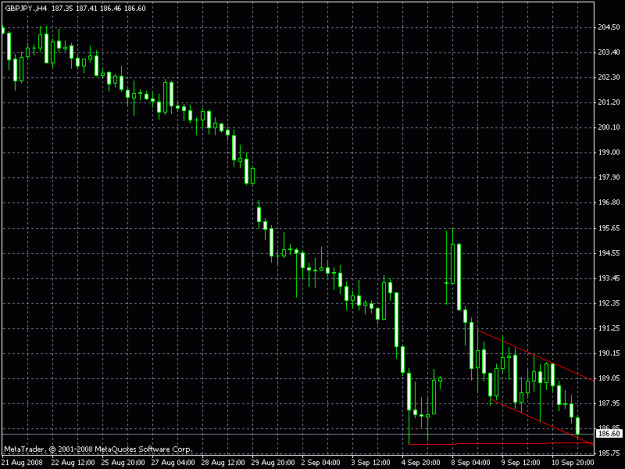
Task: Click the 203.40 price scale label
Action: click(609, 52)
